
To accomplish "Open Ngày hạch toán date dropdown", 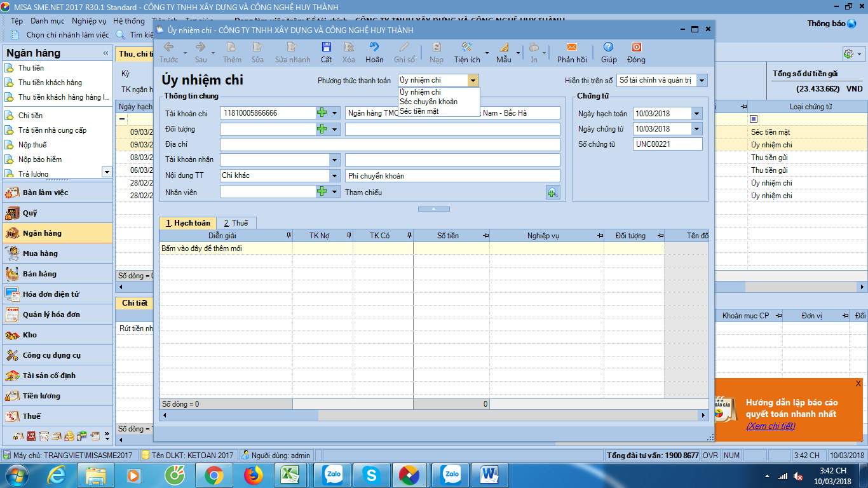I will 697,114.
